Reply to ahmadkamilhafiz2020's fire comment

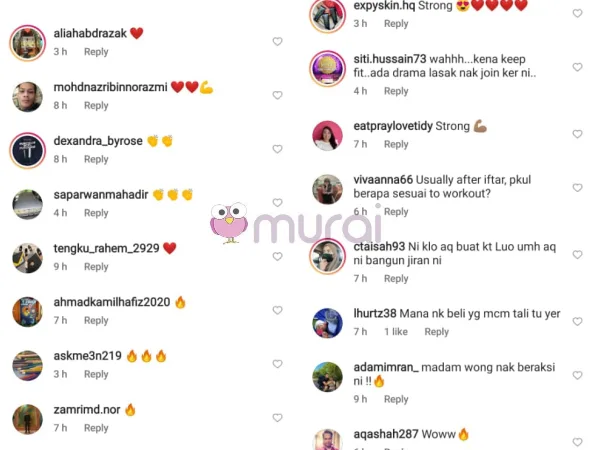click(96, 320)
